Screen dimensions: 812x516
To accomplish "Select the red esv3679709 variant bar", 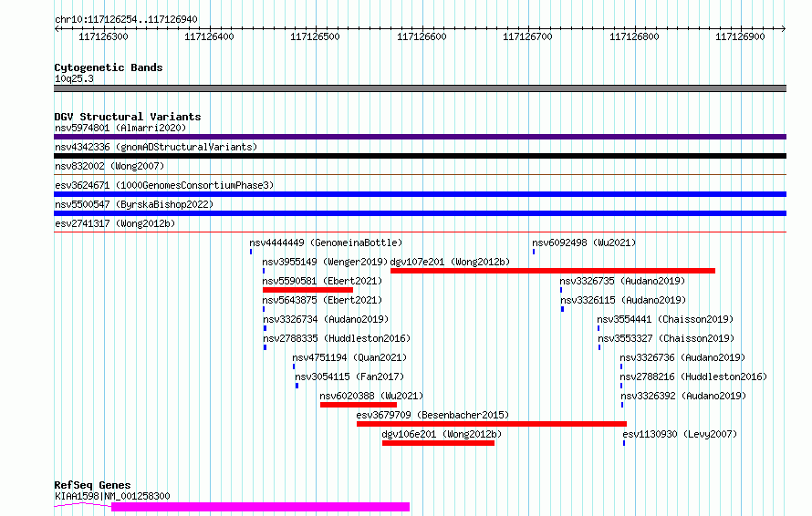I will pos(492,424).
